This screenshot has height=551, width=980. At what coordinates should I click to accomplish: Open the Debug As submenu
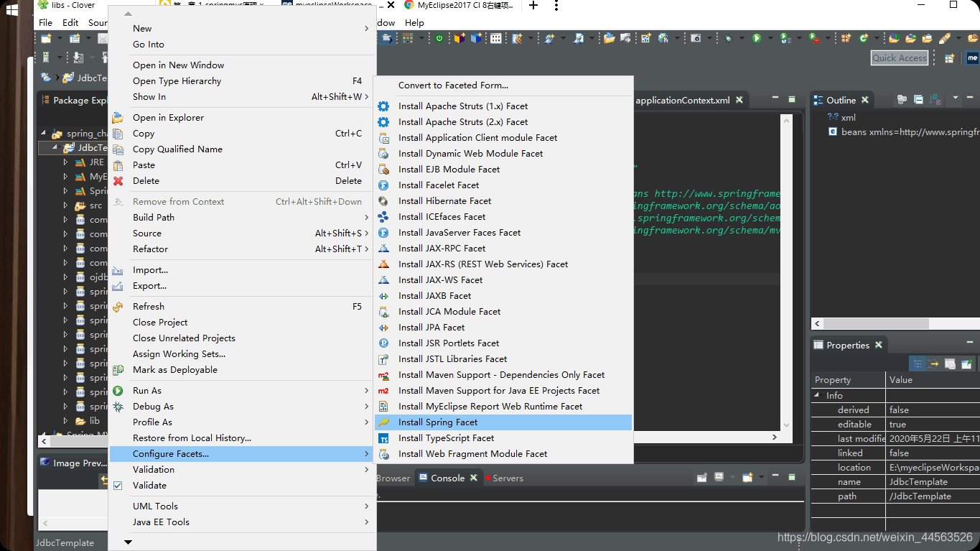point(243,407)
